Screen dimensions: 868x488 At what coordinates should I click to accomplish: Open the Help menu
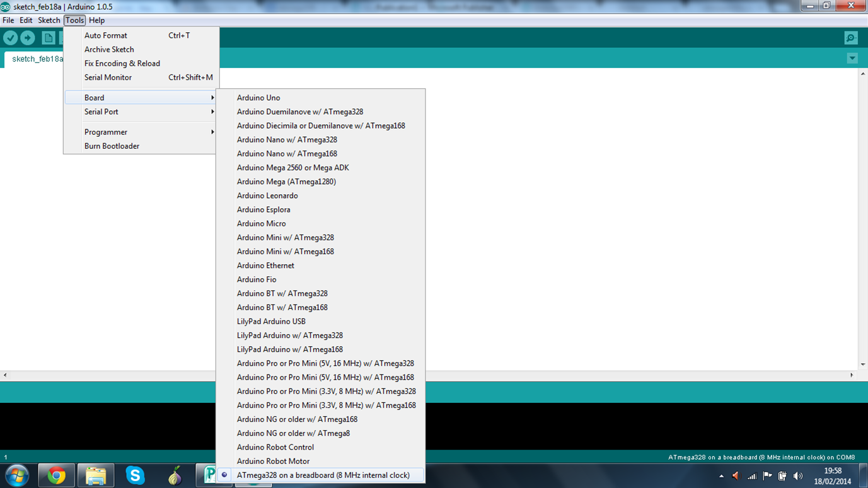[x=96, y=20]
